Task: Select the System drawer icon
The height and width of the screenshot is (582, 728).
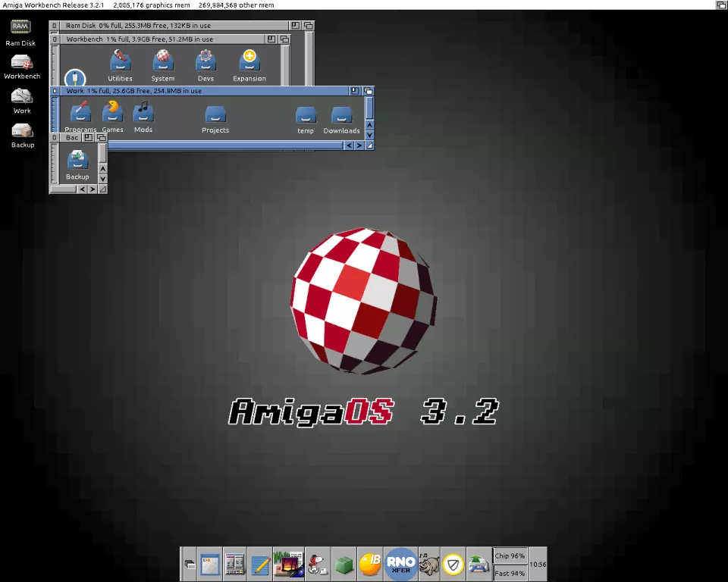Action: (x=162, y=61)
